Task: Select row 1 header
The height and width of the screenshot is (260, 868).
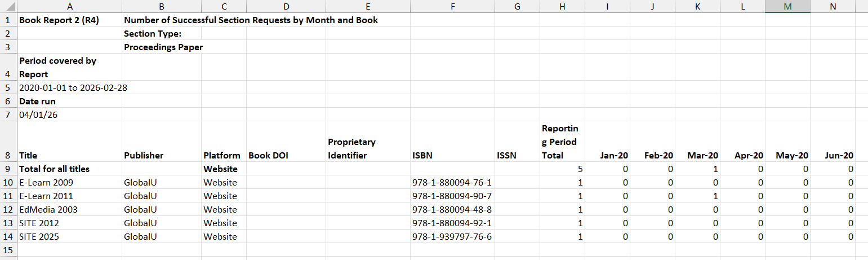Action: tap(8, 20)
